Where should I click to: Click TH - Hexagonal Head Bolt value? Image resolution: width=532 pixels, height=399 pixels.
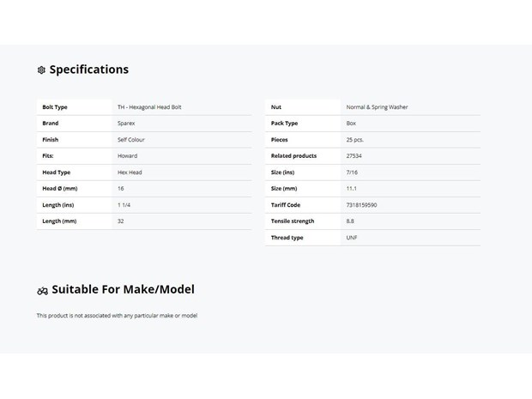click(149, 107)
